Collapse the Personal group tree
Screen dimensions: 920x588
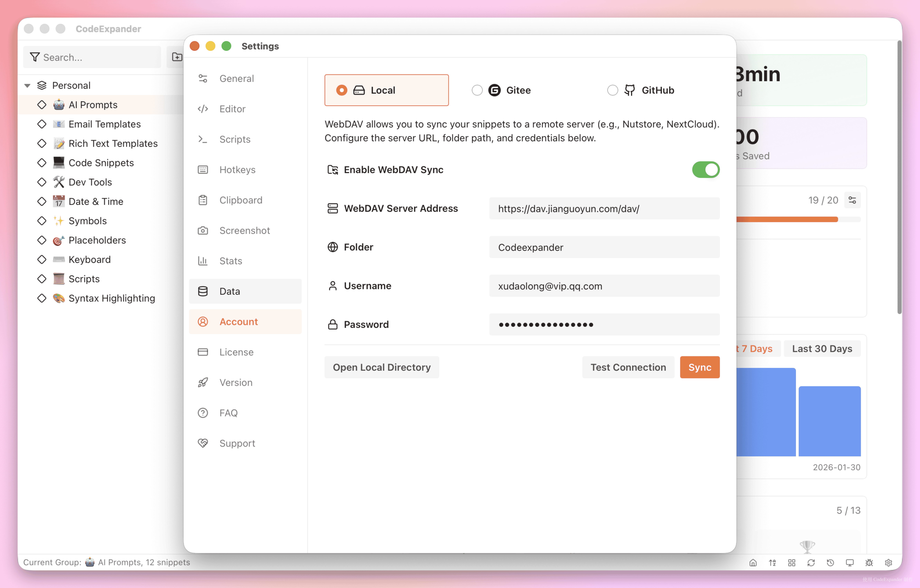pos(27,86)
